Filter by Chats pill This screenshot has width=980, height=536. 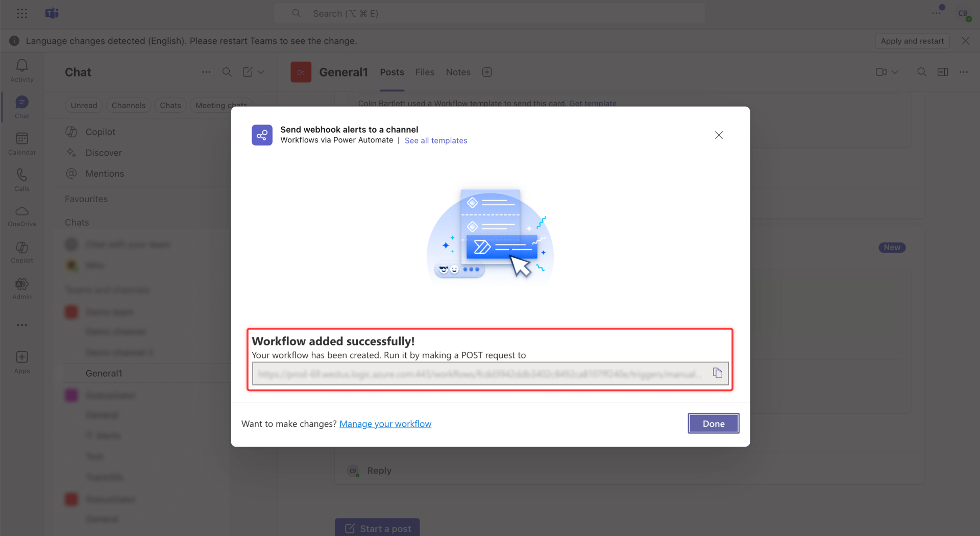[170, 105]
